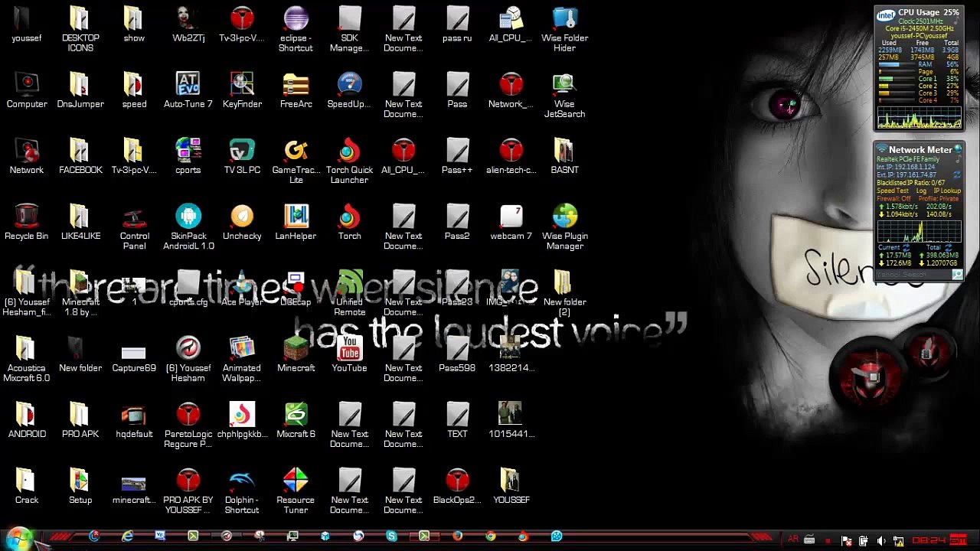980x551 pixels.
Task: Click Speed Test in Network Meter
Action: [x=892, y=191]
